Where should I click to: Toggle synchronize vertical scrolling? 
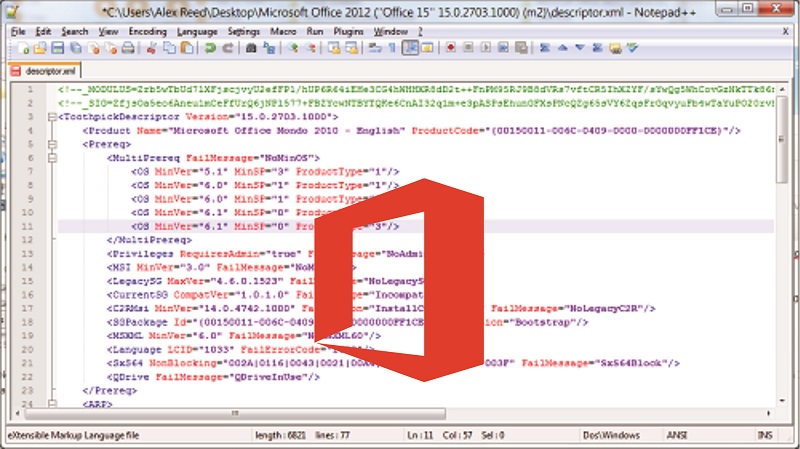click(334, 48)
